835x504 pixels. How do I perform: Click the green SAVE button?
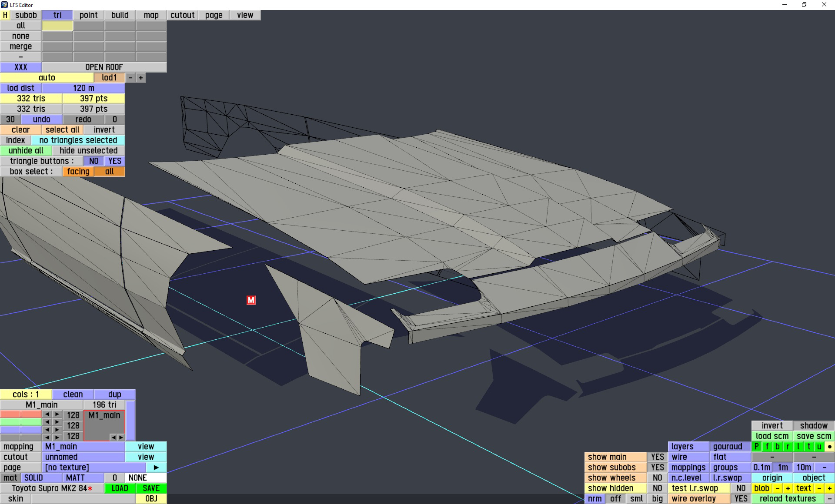(151, 488)
